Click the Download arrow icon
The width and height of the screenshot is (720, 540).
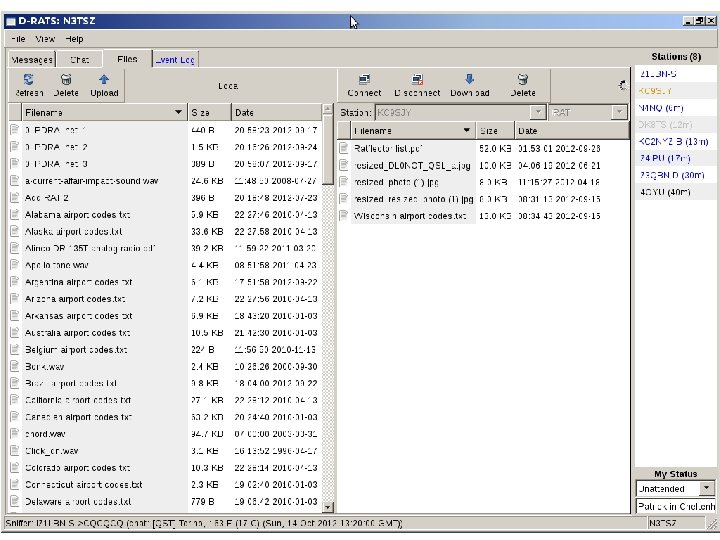(469, 80)
